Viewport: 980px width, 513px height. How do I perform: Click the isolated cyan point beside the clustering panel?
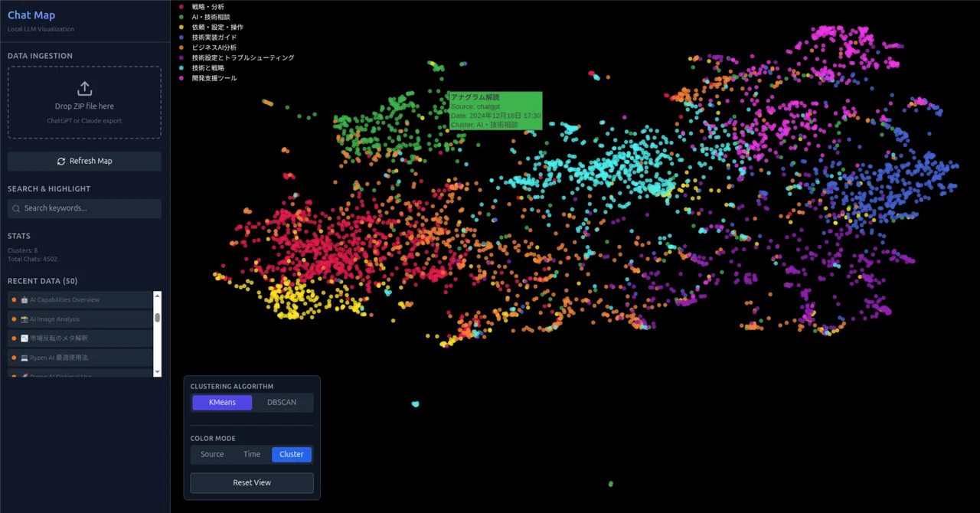coord(415,404)
